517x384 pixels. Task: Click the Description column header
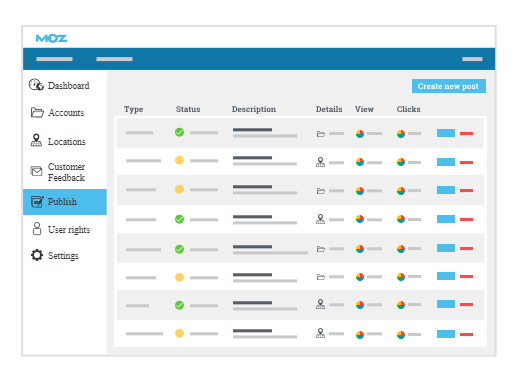click(254, 109)
